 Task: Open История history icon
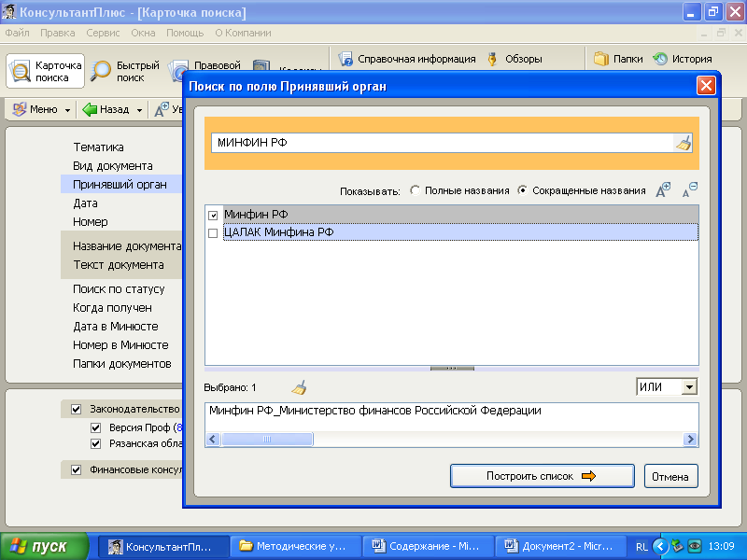[683, 59]
